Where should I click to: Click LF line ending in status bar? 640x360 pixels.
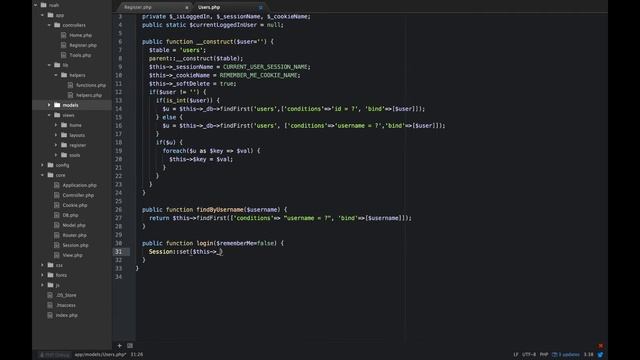click(x=516, y=355)
